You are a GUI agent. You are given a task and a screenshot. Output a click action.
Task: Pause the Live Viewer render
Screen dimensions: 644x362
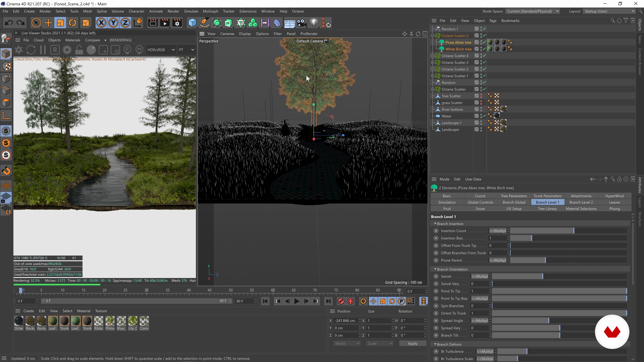click(x=43, y=50)
